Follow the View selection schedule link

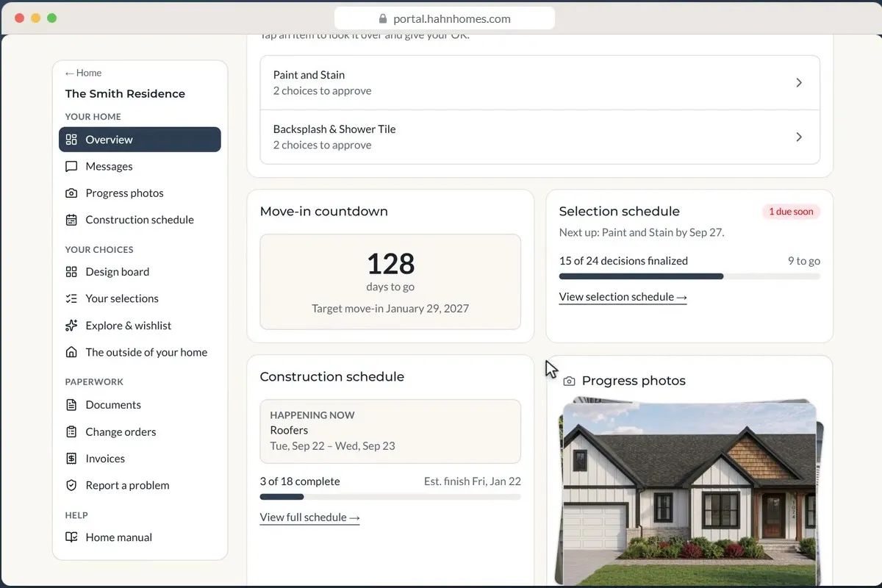[x=623, y=297]
